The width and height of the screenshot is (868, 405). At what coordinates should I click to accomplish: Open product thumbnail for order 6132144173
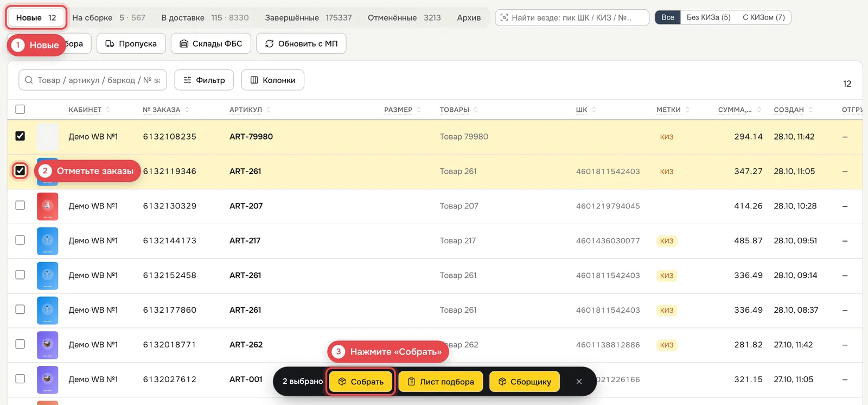48,241
